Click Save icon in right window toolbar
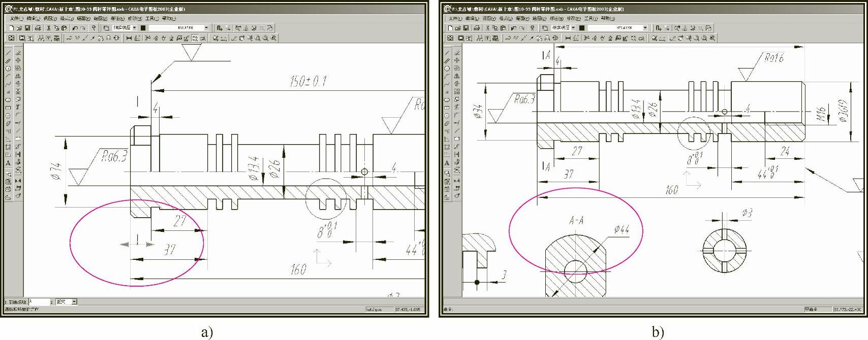Image resolution: width=868 pixels, height=340 pixels. tap(466, 28)
